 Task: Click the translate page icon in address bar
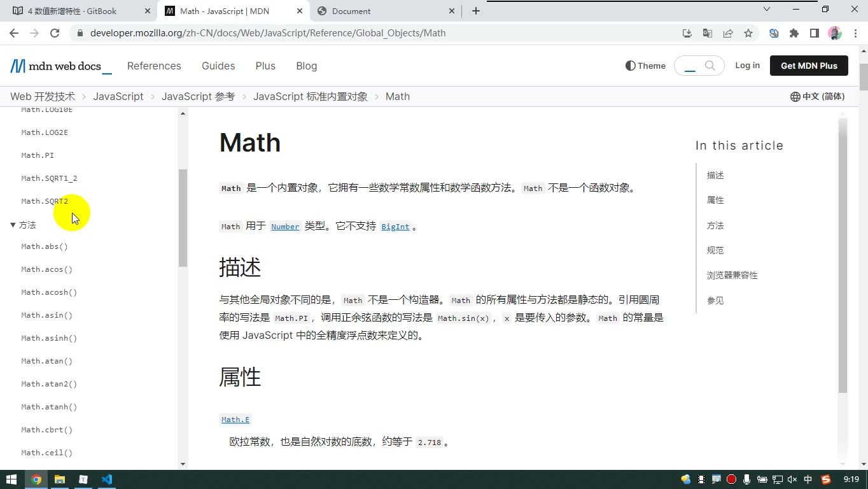coord(708,33)
